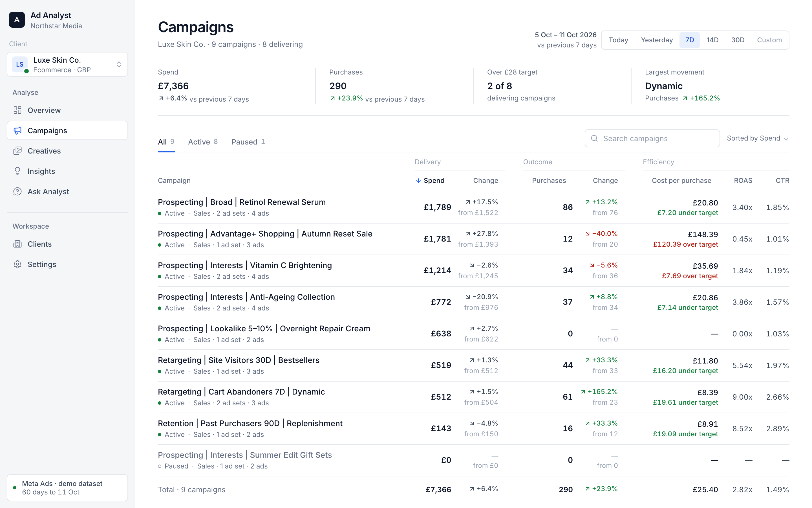812x508 pixels.
Task: Click the search magnifier icon
Action: point(594,138)
